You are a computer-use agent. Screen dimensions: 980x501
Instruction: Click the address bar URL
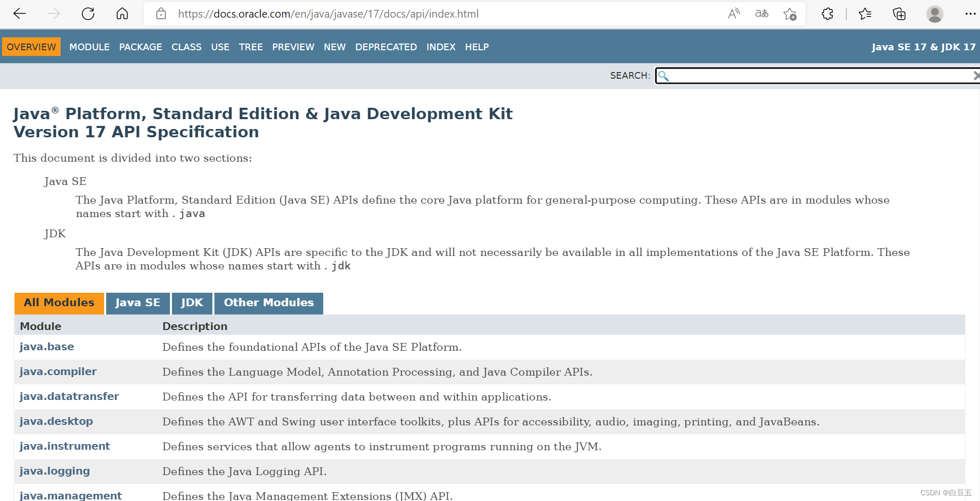(x=328, y=14)
